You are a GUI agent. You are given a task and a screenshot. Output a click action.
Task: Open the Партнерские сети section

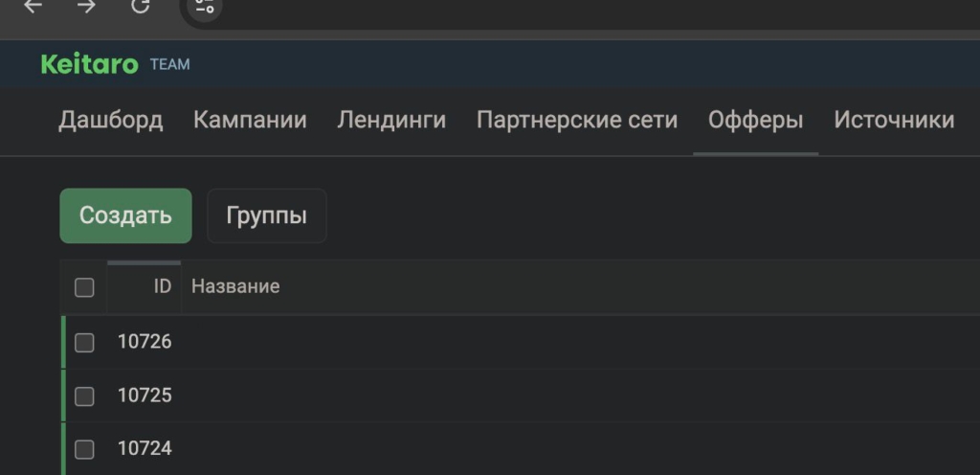pos(576,120)
